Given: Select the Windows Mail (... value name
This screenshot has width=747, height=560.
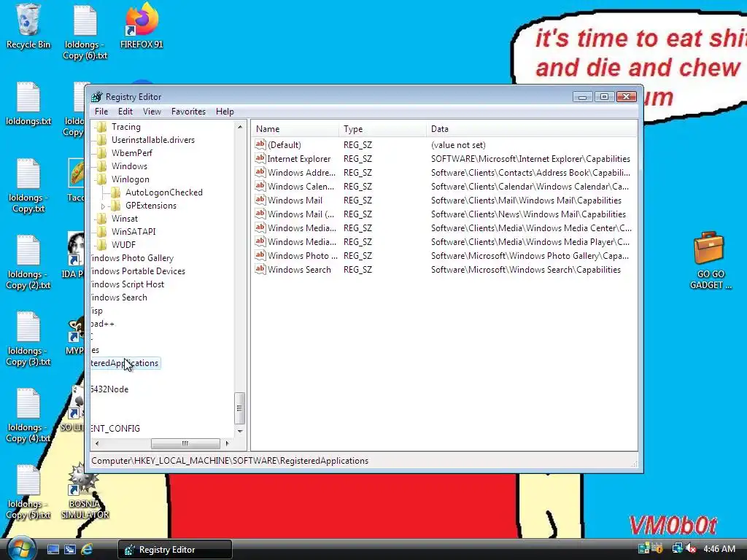Looking at the screenshot, I should (301, 214).
